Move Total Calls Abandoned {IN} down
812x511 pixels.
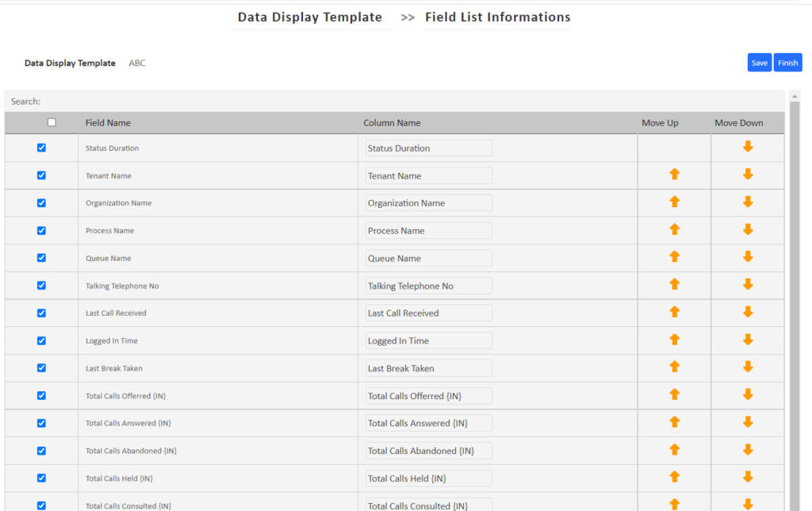point(746,450)
